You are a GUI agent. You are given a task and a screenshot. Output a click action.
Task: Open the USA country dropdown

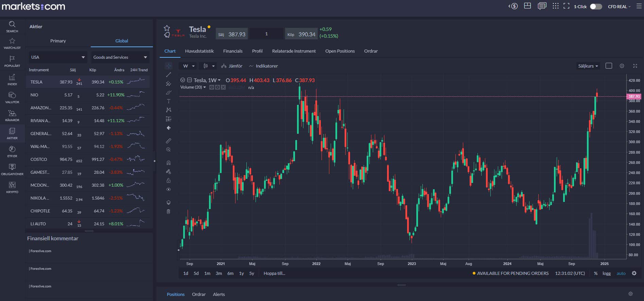58,57
